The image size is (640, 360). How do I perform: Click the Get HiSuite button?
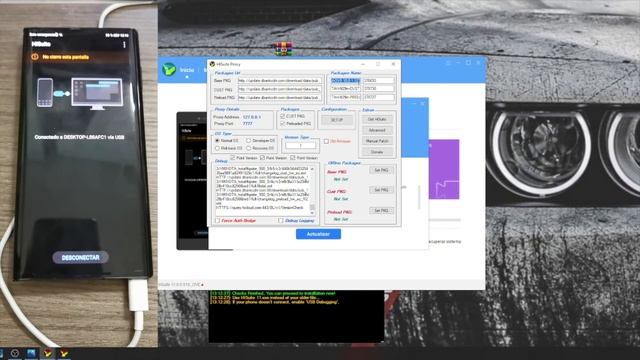[x=377, y=119]
